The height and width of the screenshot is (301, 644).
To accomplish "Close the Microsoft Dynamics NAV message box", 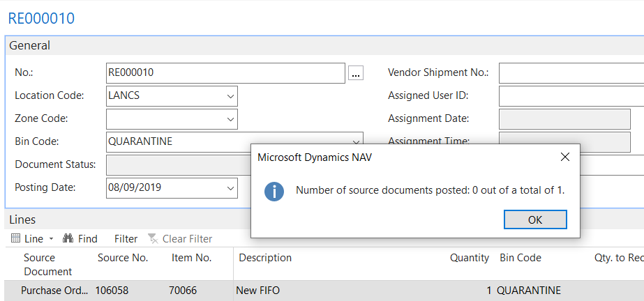I will tap(565, 157).
